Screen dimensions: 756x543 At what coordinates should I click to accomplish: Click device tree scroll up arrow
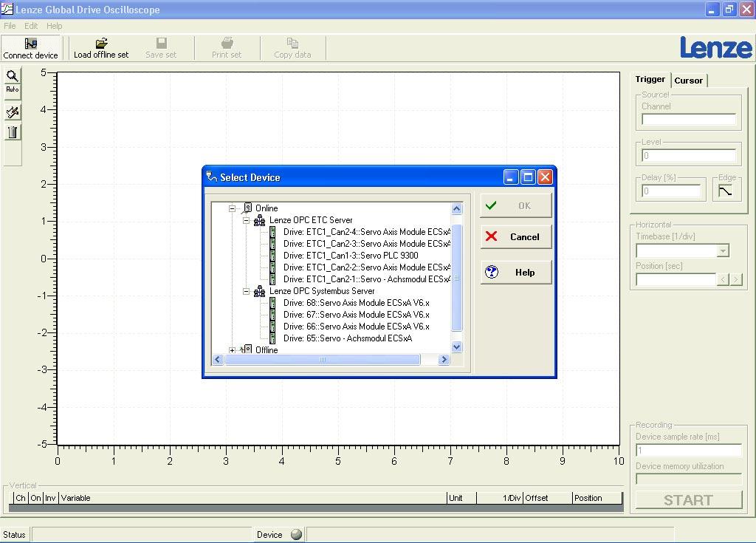[456, 208]
